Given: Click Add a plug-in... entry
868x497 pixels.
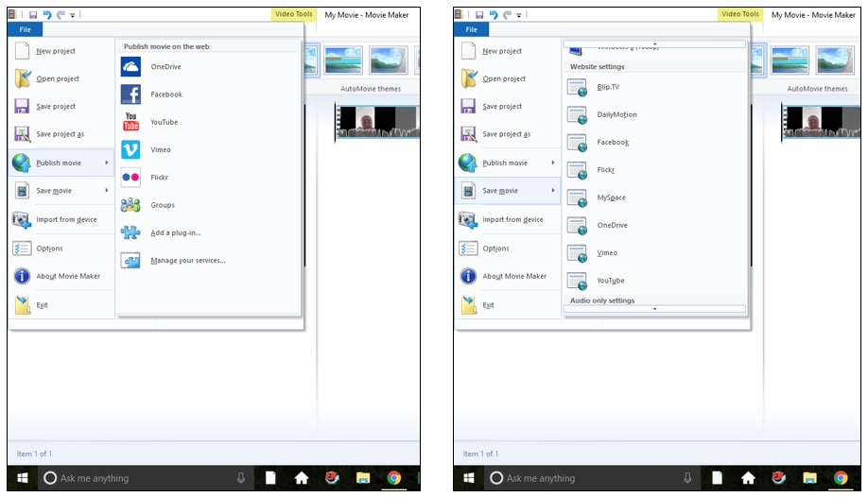Looking at the screenshot, I should 209,233.
